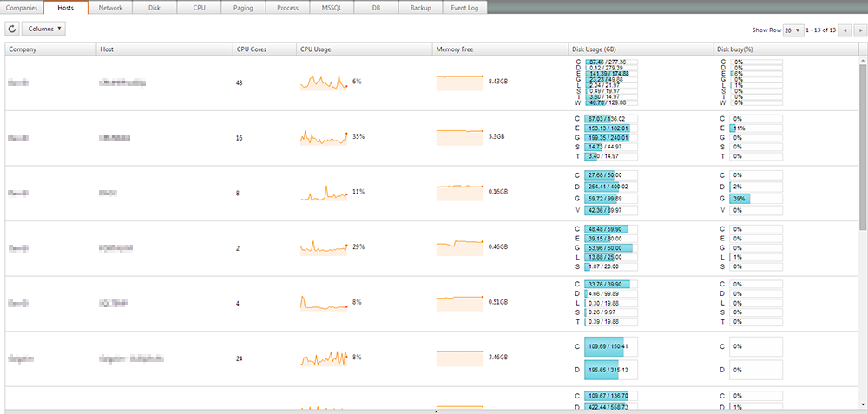Click CPU Cores value 24
Image resolution: width=868 pixels, height=414 pixels.
click(238, 358)
